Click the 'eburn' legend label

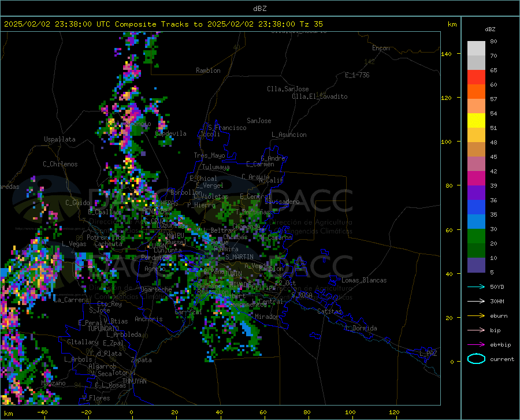point(499,316)
